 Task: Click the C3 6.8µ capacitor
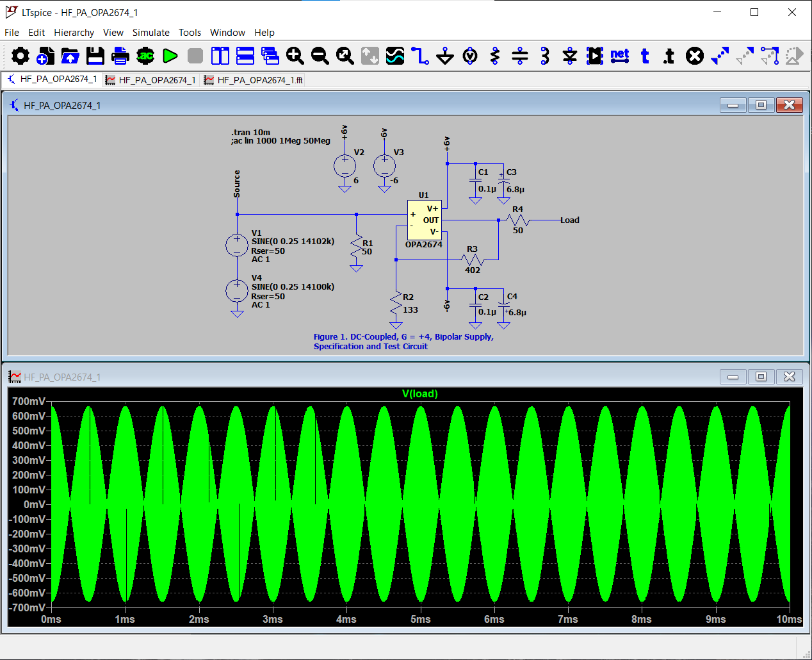pos(504,182)
